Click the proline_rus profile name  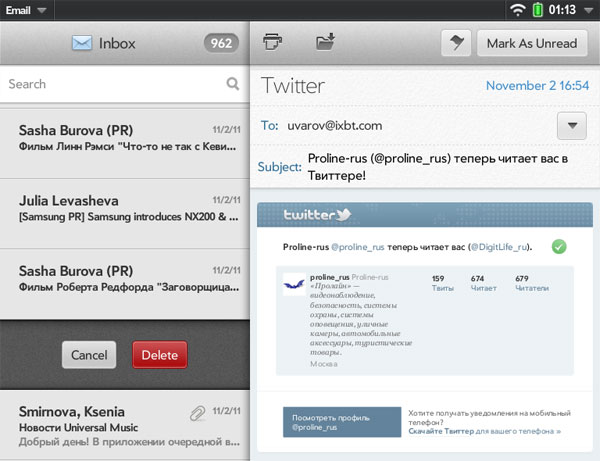coord(329,277)
